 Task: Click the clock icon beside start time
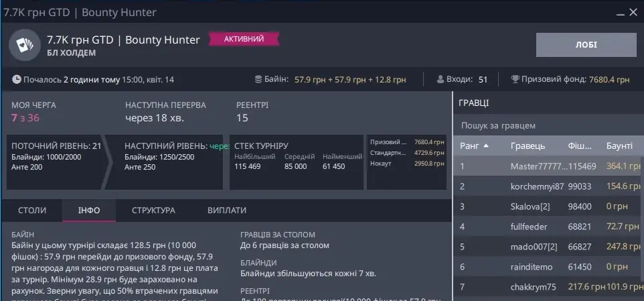click(x=16, y=80)
